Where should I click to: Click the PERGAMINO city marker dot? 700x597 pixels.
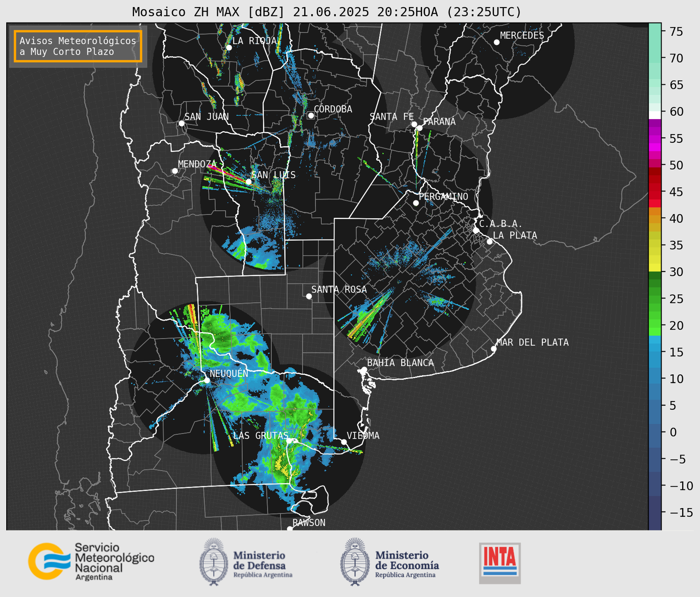tap(416, 203)
